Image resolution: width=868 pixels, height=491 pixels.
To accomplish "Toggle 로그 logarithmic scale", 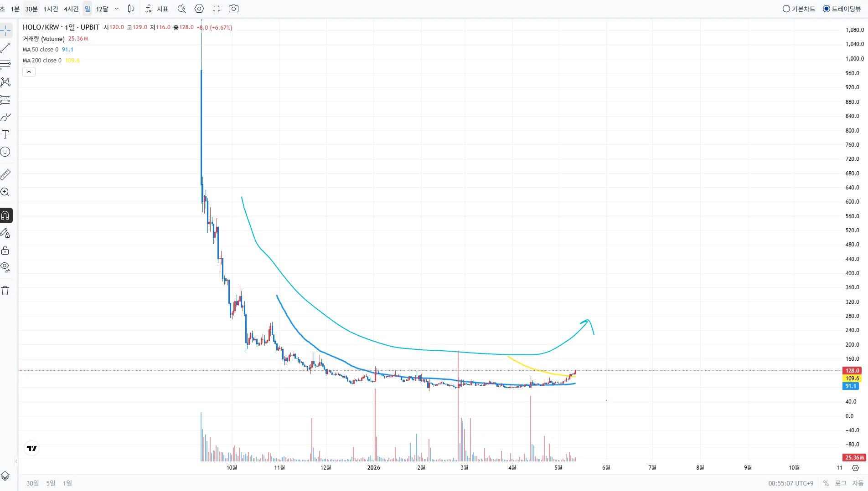I will (x=841, y=483).
